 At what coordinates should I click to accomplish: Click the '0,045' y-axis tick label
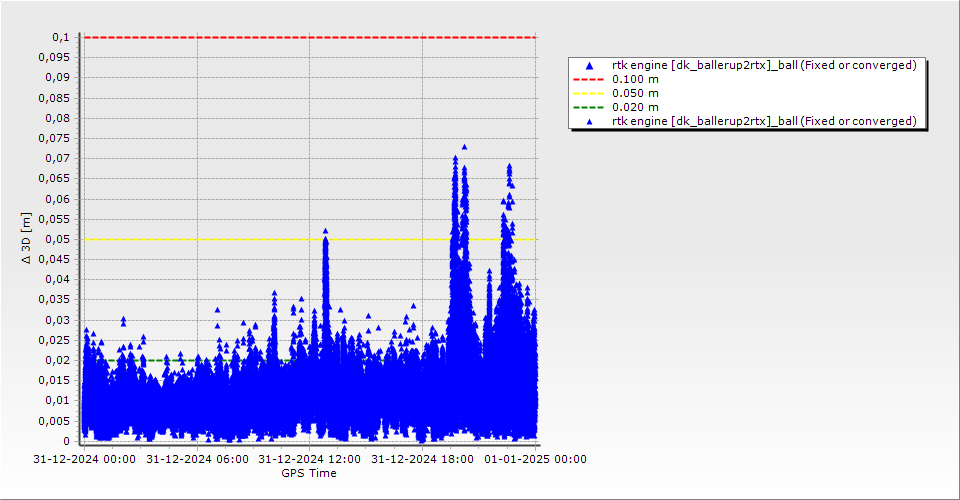54,259
